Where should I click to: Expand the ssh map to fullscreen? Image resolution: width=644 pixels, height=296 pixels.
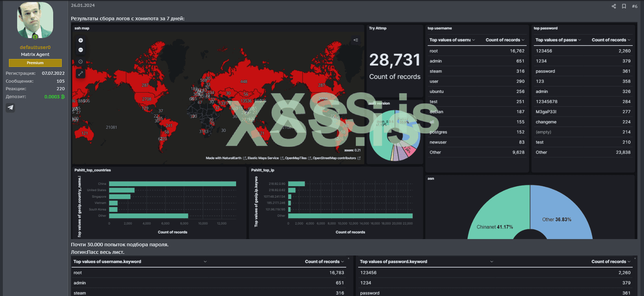81,73
